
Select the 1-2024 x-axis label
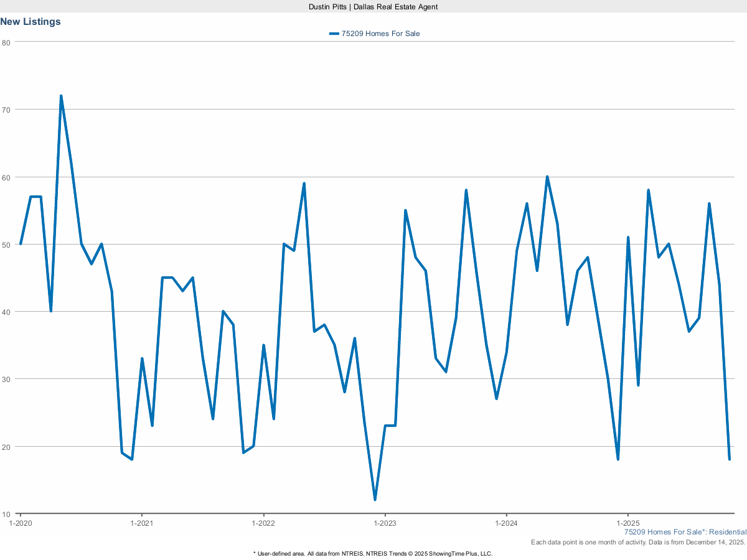[506, 523]
